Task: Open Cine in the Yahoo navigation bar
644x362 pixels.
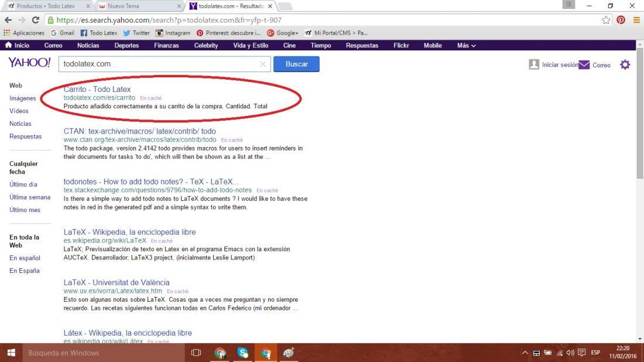Action: [289, 45]
